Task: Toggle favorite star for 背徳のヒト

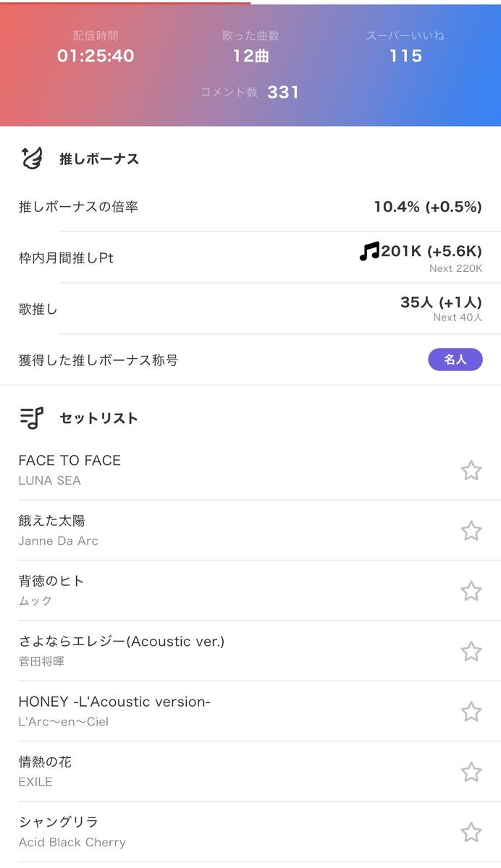Action: coord(471,591)
